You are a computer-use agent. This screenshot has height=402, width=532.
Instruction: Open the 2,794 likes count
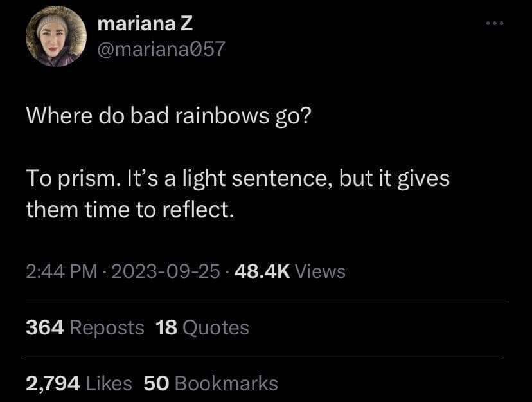point(53,383)
